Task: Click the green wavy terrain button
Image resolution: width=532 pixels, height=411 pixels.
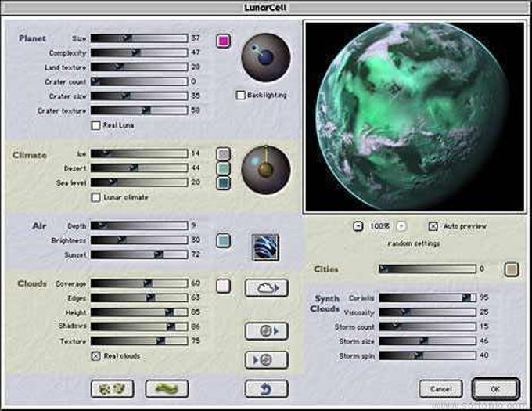Action: (167, 388)
